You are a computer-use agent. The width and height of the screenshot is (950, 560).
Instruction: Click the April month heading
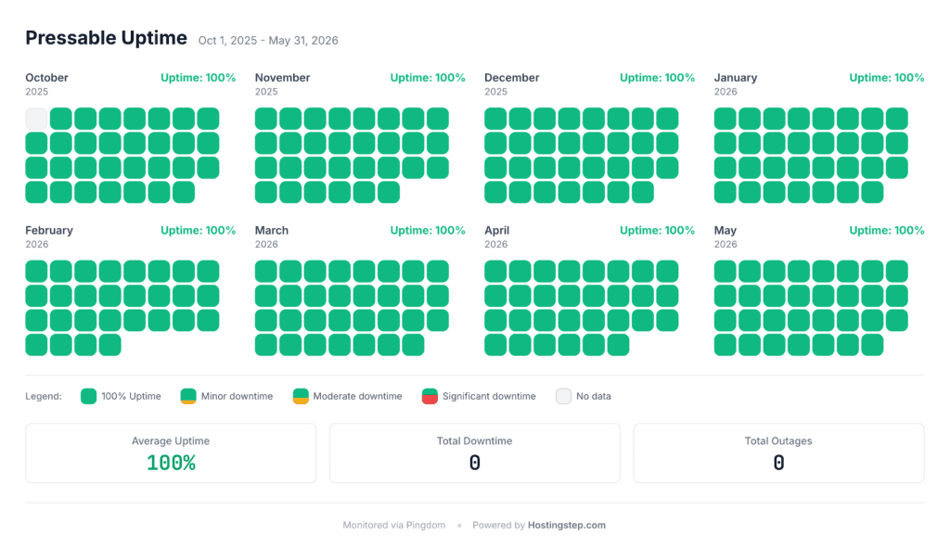pyautogui.click(x=497, y=230)
